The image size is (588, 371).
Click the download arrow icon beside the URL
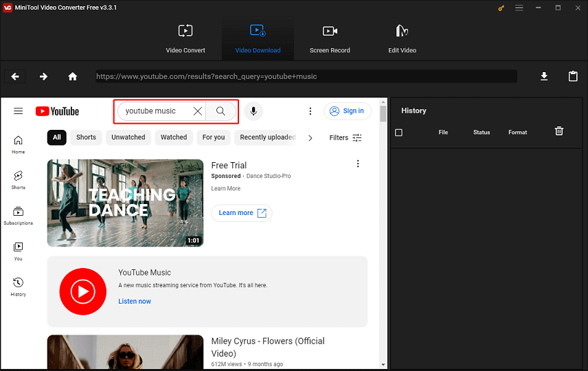tap(544, 76)
